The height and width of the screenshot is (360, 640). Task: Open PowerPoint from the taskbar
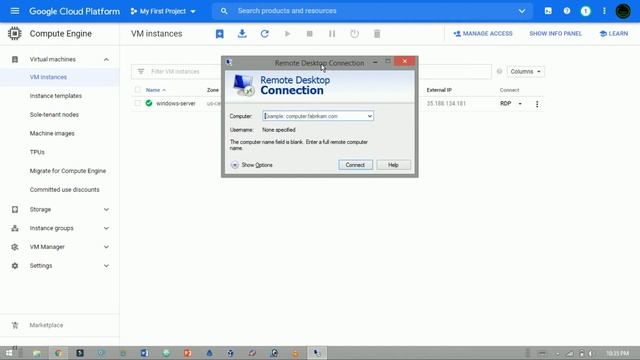pyautogui.click(x=188, y=353)
